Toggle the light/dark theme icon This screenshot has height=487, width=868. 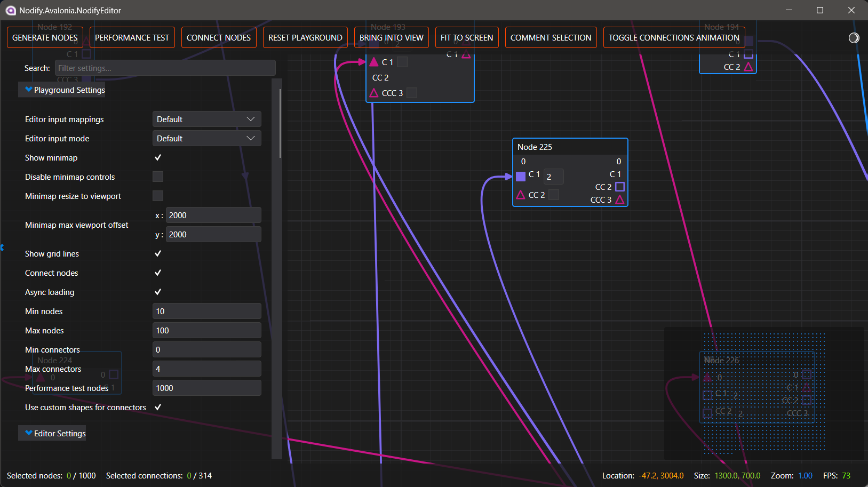pyautogui.click(x=854, y=37)
